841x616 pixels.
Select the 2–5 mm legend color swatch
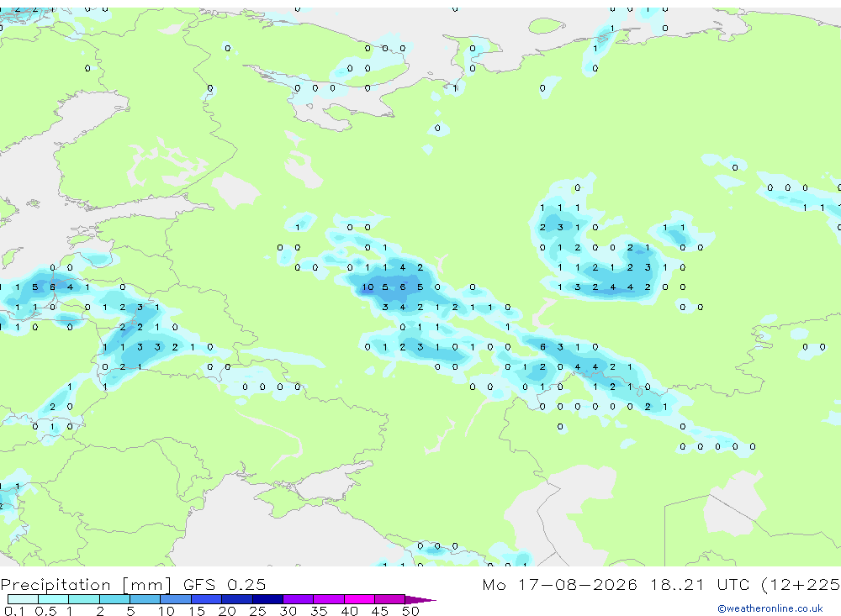(114, 599)
